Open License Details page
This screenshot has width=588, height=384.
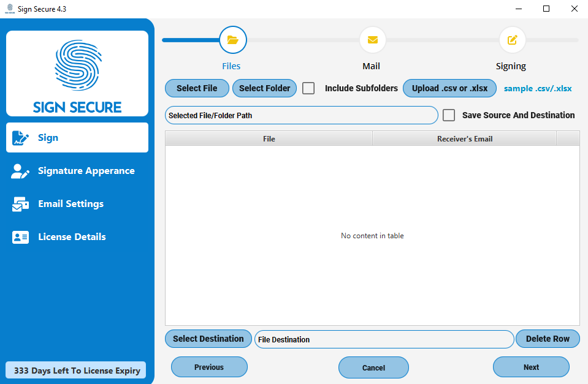tap(77, 237)
